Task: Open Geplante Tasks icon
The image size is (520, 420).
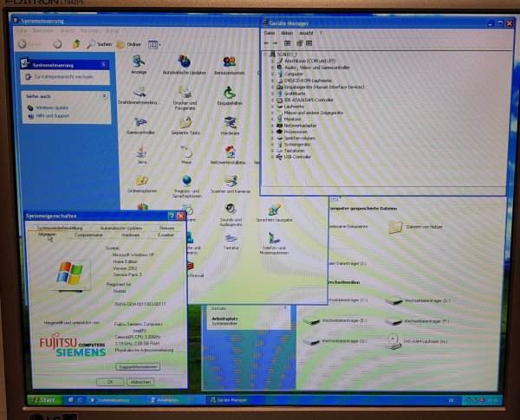Action: (x=185, y=126)
